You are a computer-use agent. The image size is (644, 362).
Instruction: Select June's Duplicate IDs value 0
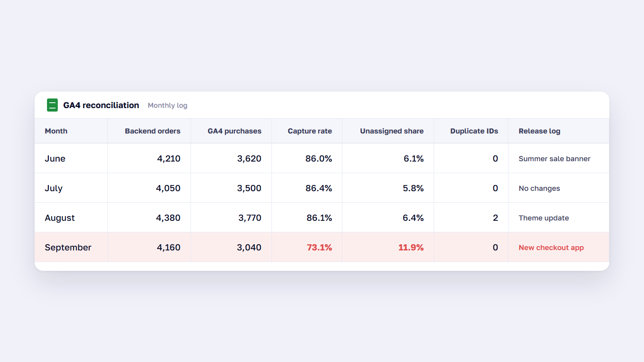(495, 158)
